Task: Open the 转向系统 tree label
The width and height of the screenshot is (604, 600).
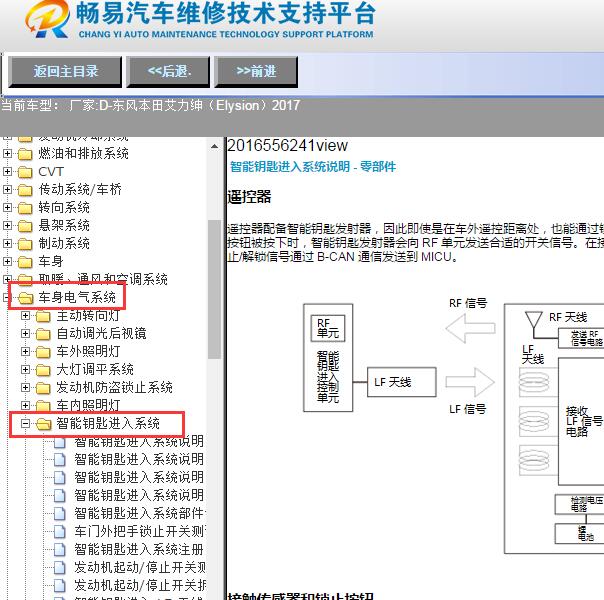Action: [x=64, y=207]
